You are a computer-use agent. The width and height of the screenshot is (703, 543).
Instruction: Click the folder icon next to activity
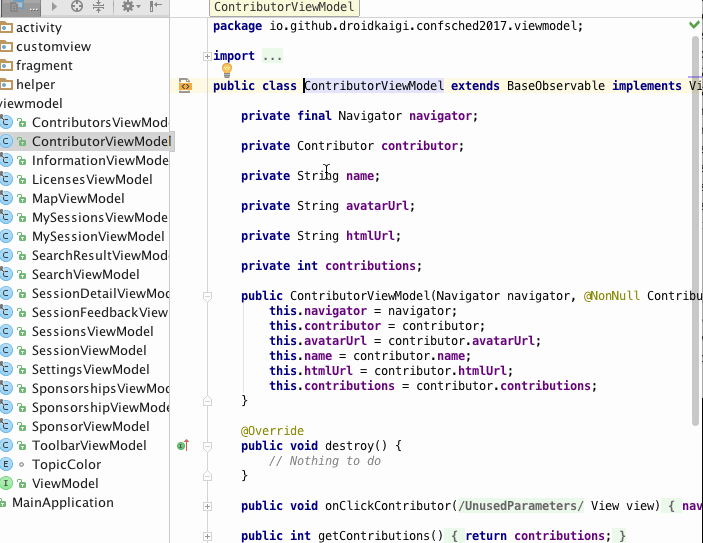coord(6,28)
